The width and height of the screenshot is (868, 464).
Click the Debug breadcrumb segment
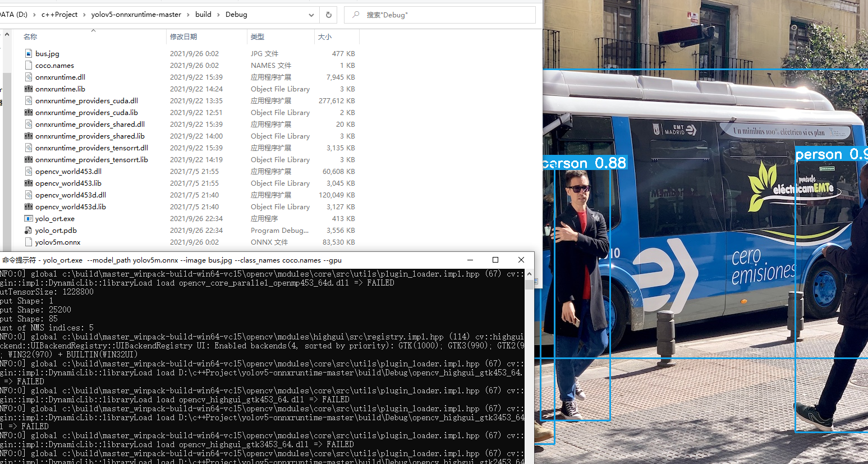(236, 15)
